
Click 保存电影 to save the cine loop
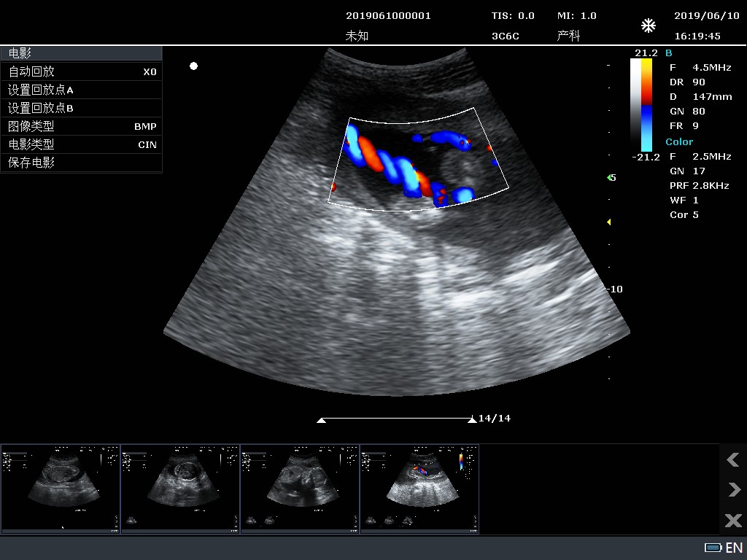tap(81, 163)
